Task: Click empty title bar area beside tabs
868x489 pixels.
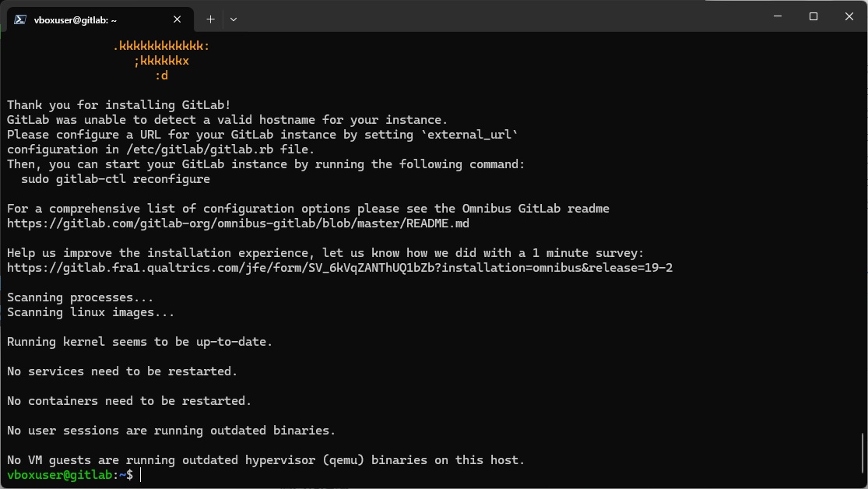Action: click(498, 16)
